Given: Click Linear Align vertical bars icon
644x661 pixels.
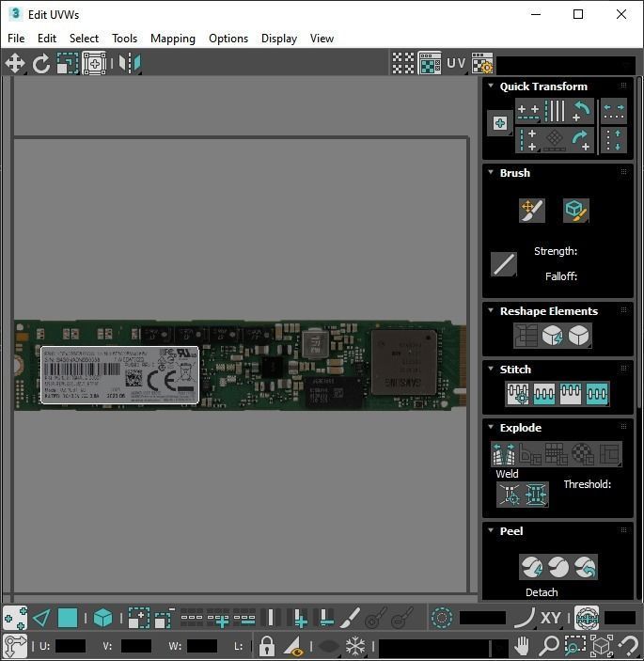Looking at the screenshot, I should pos(555,111).
